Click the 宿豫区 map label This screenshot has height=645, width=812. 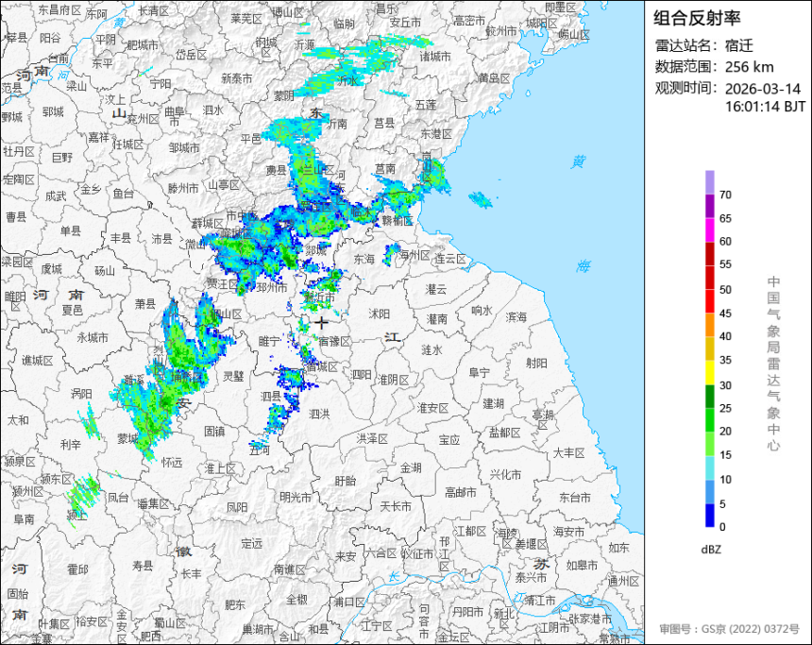334,342
